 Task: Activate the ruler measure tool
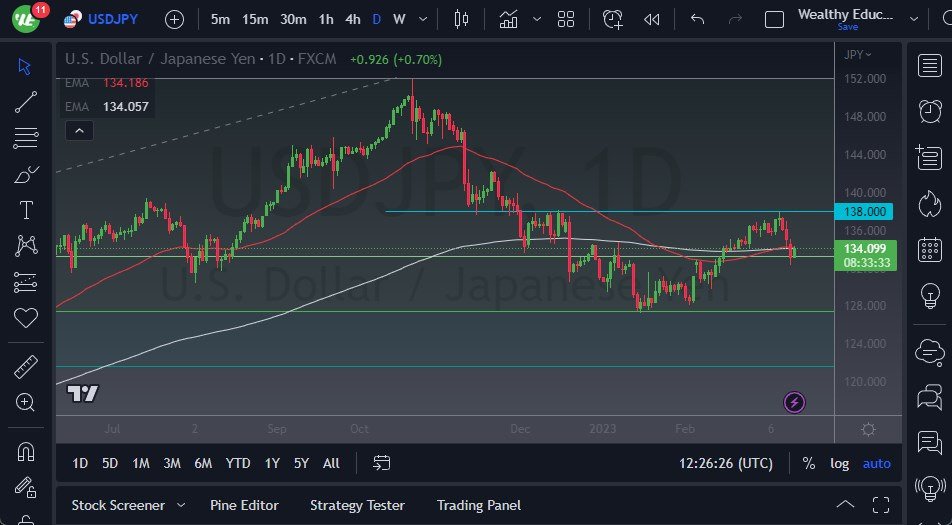point(26,367)
